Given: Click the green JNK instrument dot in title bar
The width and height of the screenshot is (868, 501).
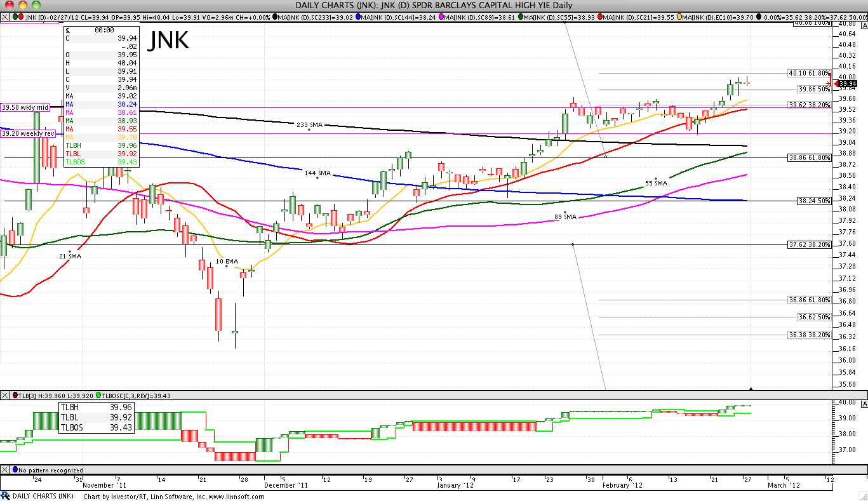Looking at the screenshot, I should pyautogui.click(x=15, y=16).
